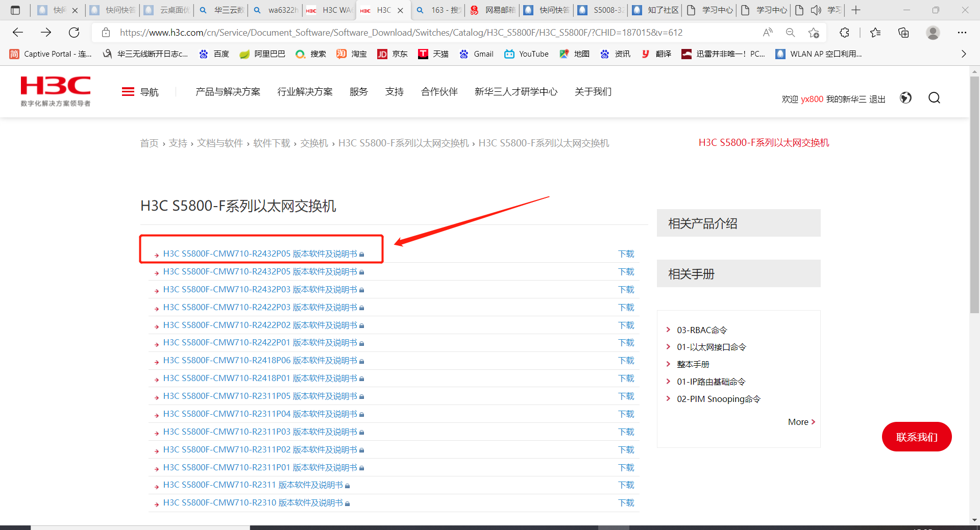Click the 联系我们 button
The height and width of the screenshot is (530, 980).
click(x=917, y=437)
